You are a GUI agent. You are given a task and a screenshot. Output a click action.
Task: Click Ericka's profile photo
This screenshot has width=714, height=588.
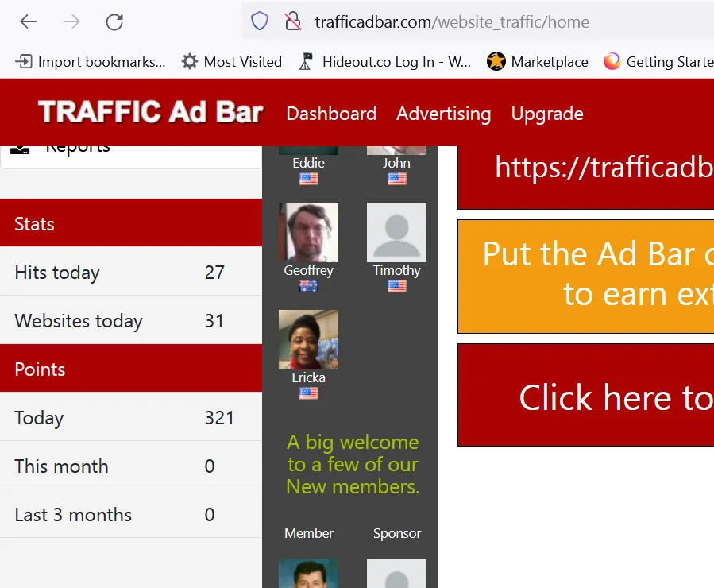point(308,340)
